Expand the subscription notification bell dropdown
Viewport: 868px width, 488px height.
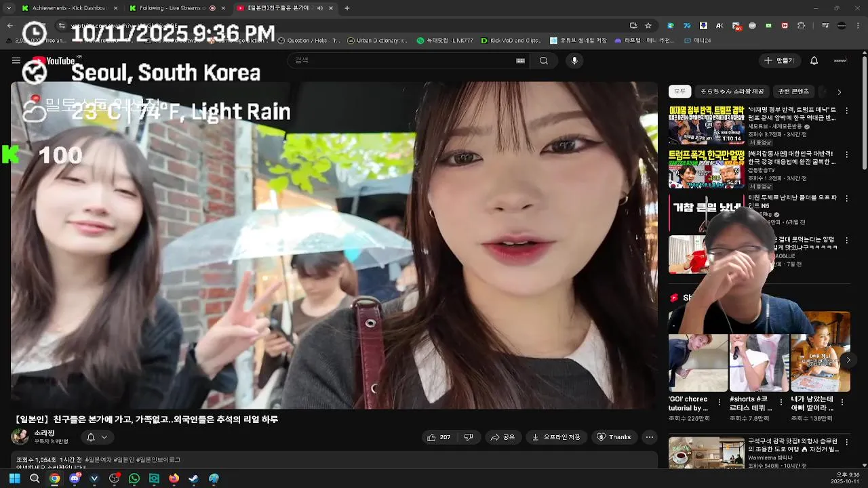coord(97,437)
